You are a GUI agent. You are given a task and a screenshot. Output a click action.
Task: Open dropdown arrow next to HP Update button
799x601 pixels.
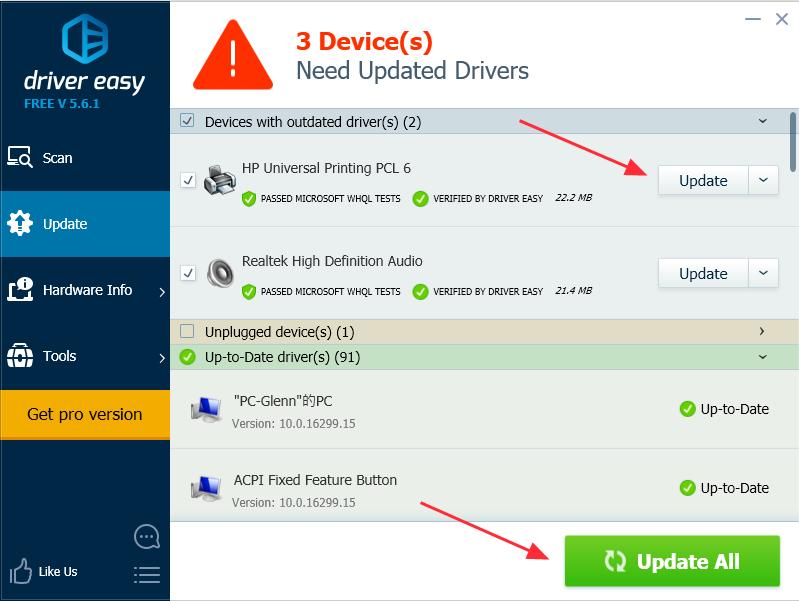(763, 181)
